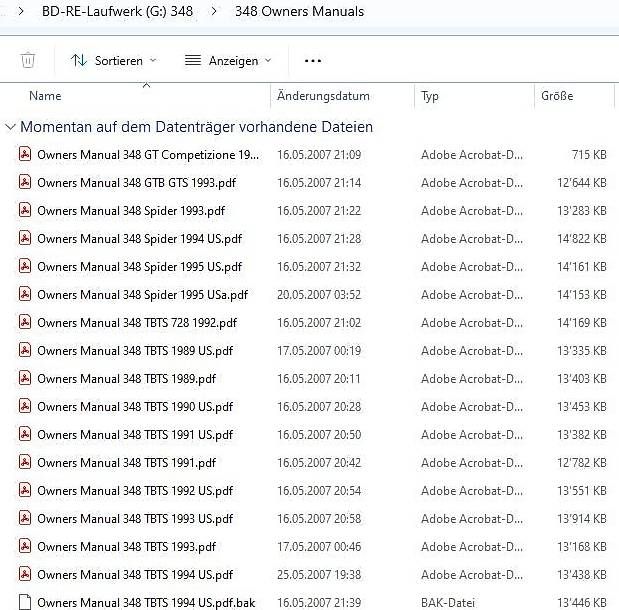Collapse the 'Momentan auf dem Datenträger vorhandene Dateien' group
Image resolution: width=619 pixels, height=610 pixels.
(x=10, y=127)
